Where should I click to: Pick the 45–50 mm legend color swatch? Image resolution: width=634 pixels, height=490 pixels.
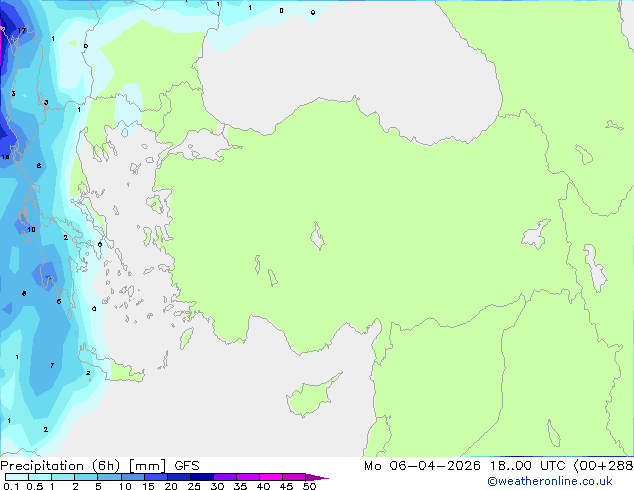[x=294, y=477]
